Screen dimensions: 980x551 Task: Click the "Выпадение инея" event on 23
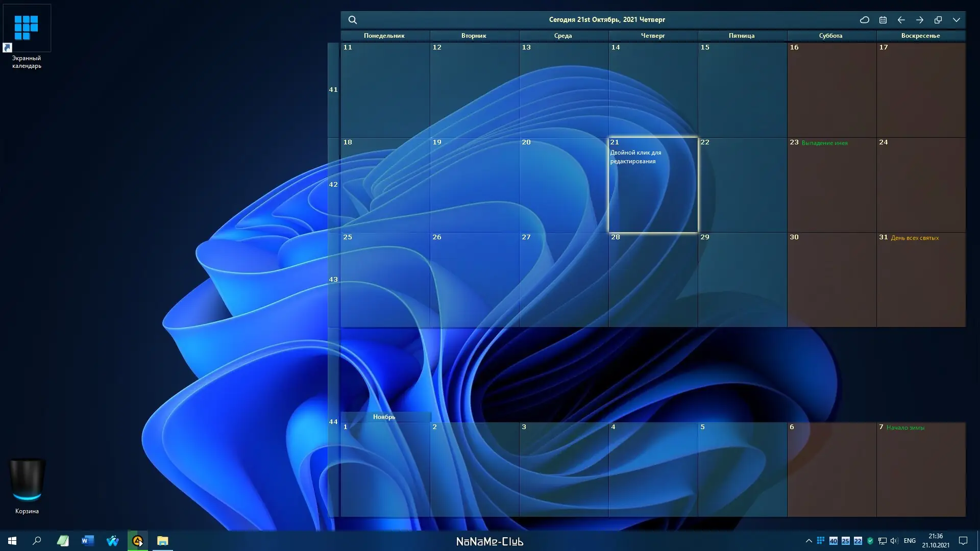(x=824, y=143)
